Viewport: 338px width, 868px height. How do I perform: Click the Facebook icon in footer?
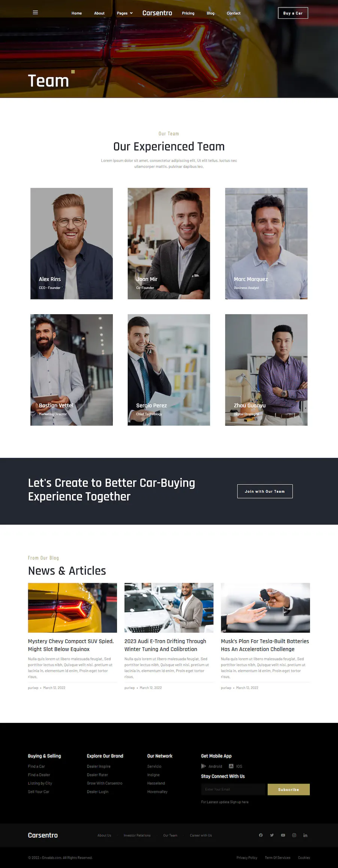pyautogui.click(x=261, y=835)
